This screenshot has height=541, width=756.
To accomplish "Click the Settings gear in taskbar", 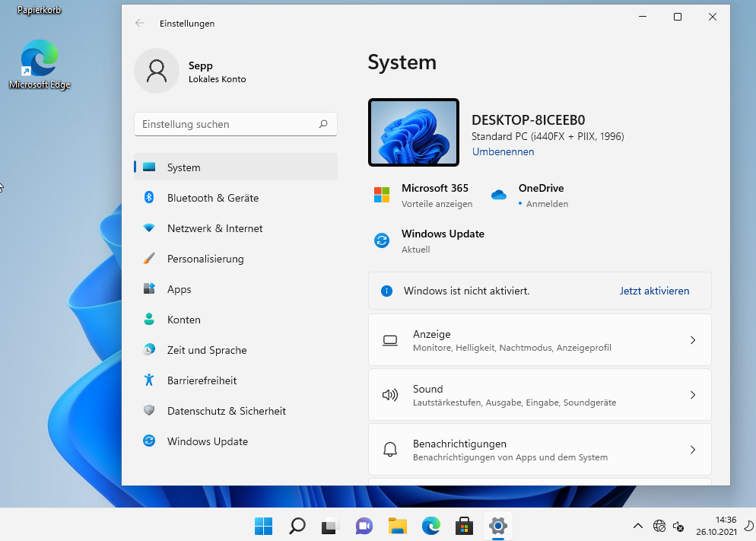I will pyautogui.click(x=497, y=526).
